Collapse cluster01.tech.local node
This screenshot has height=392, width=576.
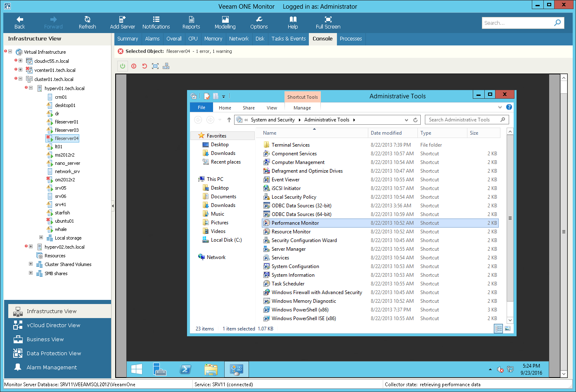point(20,79)
